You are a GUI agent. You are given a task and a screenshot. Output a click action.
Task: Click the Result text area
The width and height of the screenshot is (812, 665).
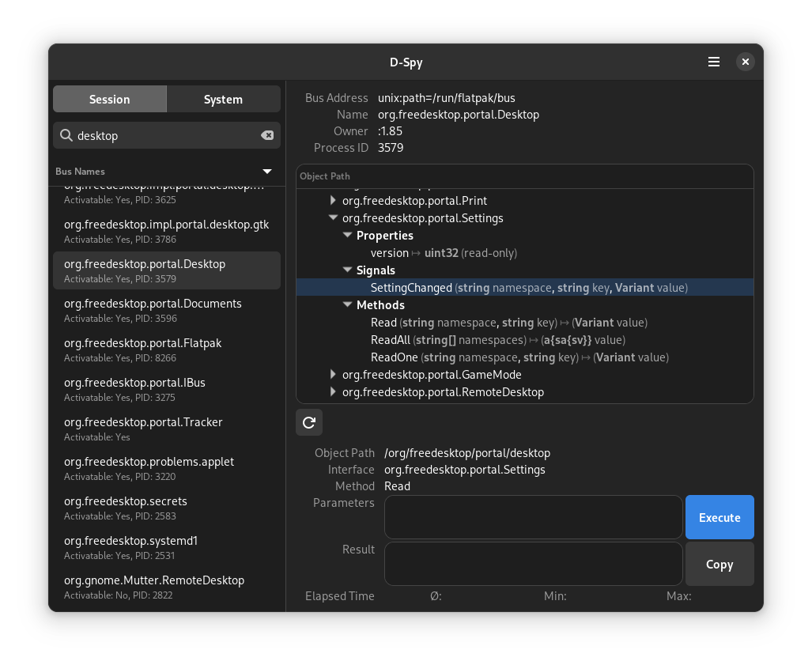pyautogui.click(x=534, y=564)
